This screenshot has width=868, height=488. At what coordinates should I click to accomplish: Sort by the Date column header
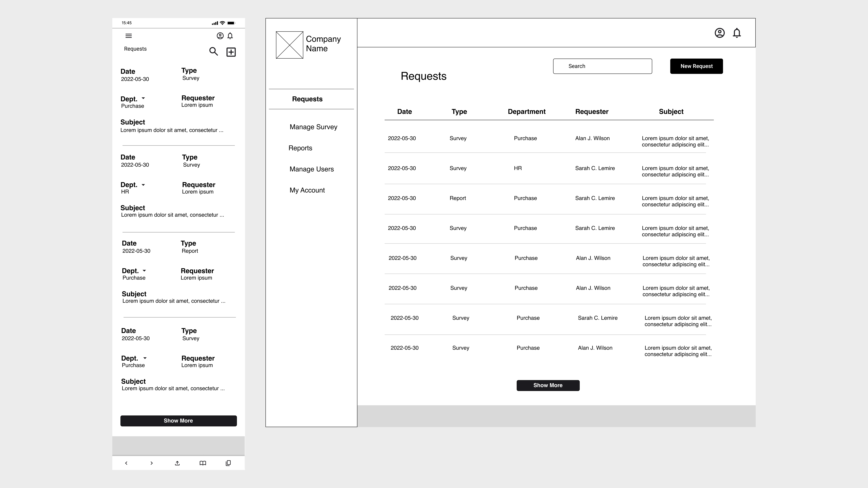point(404,111)
